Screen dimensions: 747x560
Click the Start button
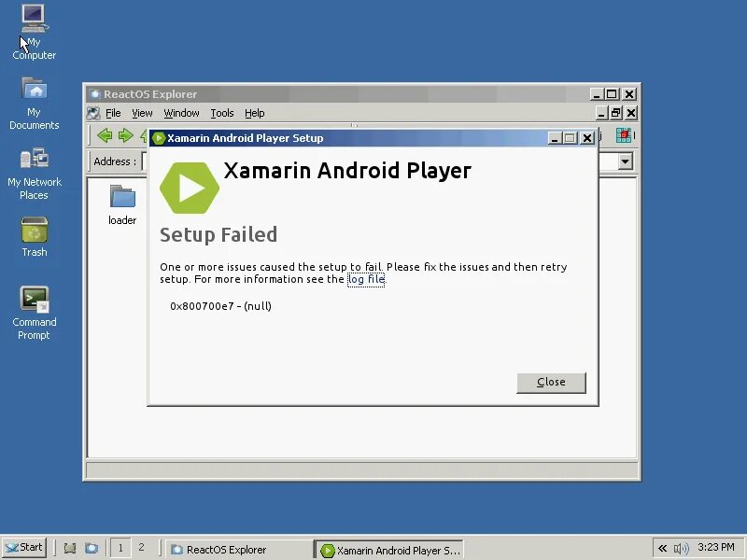tap(24, 548)
